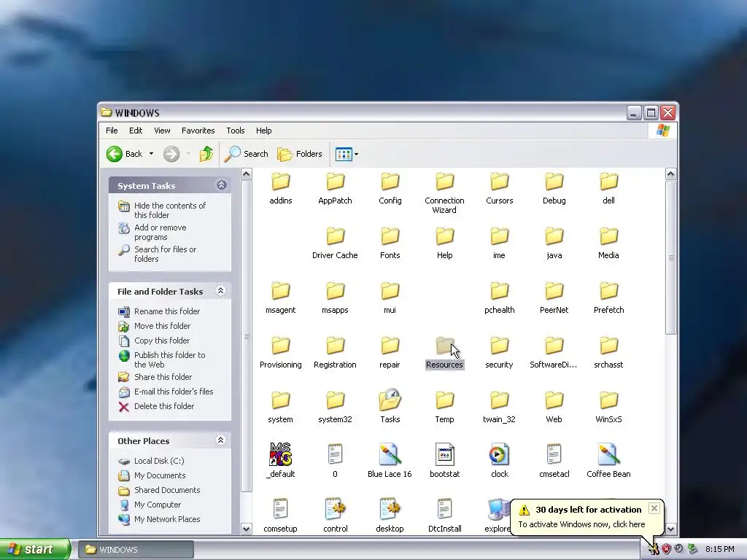Click the WINDOWS taskbar button
Viewport: 747px width, 560px height.
pyautogui.click(x=135, y=550)
